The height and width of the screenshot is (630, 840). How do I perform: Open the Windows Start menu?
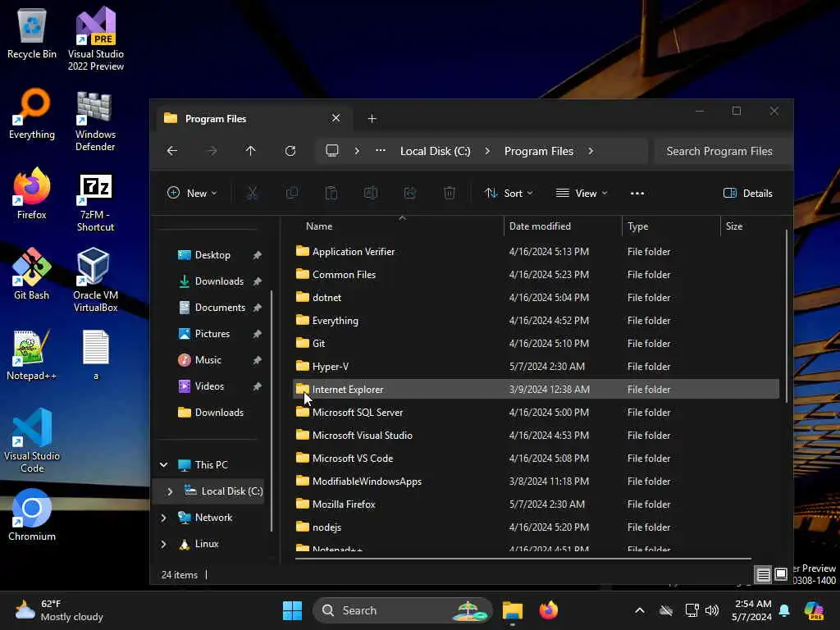(x=292, y=610)
